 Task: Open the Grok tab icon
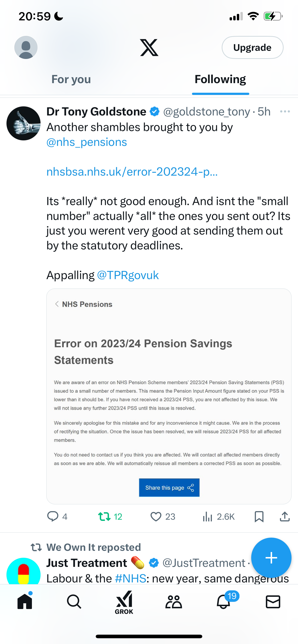tap(124, 602)
